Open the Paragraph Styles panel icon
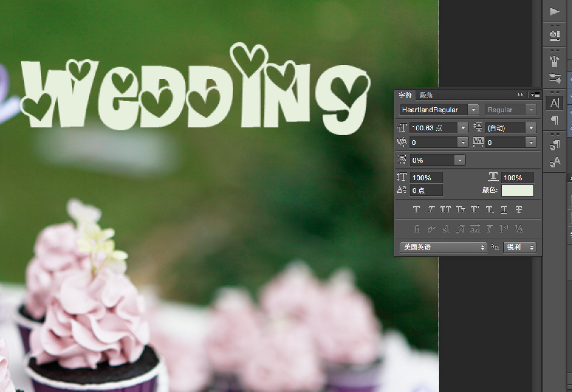 tap(555, 145)
